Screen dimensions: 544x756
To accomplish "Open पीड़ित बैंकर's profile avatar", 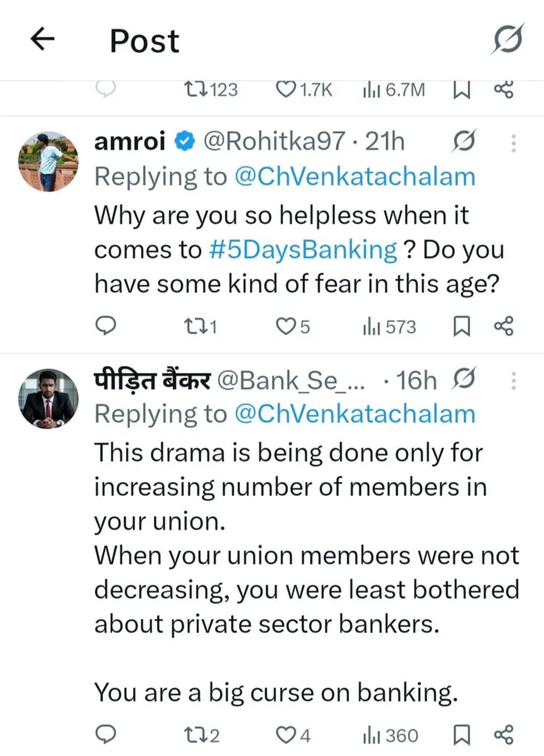I will (48, 399).
